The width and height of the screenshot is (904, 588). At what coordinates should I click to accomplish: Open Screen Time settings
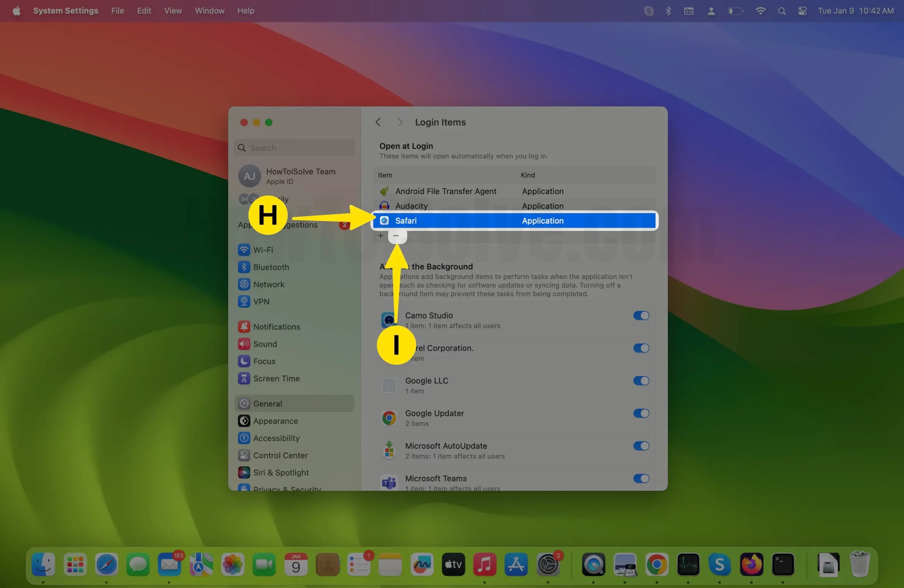pyautogui.click(x=276, y=378)
